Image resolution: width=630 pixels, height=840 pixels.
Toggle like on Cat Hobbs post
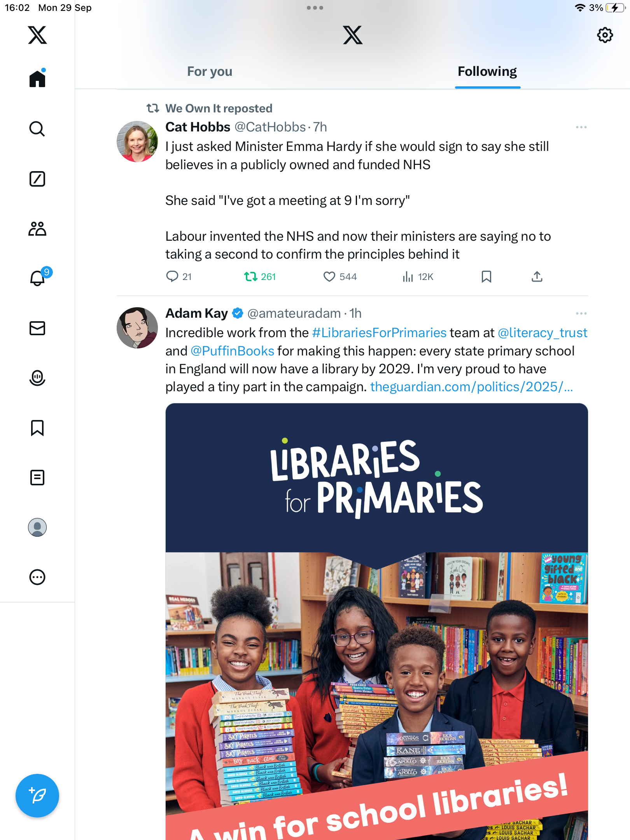340,276
